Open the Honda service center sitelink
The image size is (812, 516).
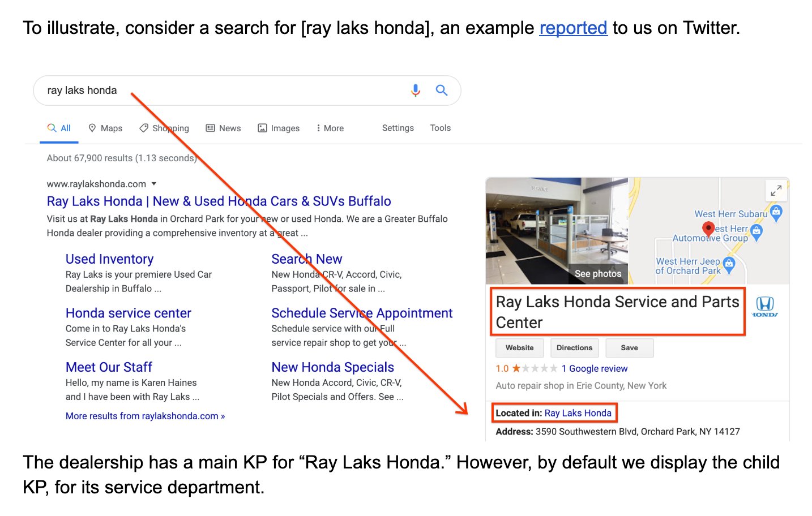tap(129, 313)
